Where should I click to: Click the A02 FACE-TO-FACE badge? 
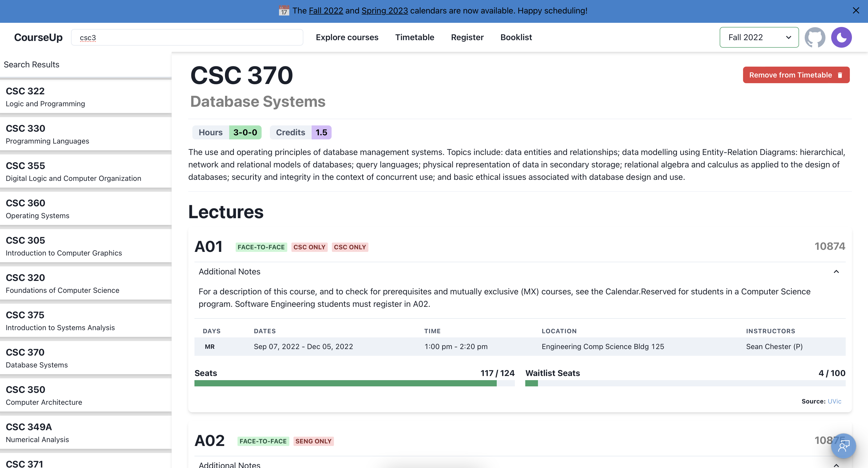click(x=263, y=441)
